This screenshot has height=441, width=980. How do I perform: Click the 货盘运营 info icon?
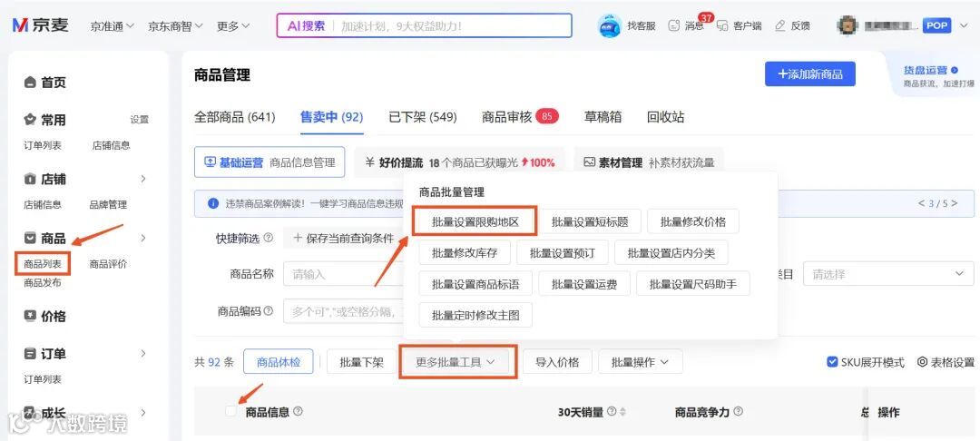coord(955,71)
